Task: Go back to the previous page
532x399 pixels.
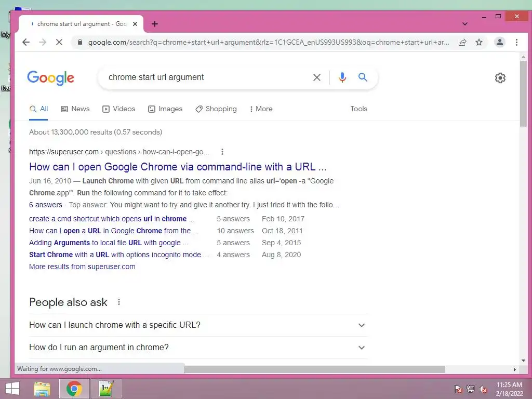Action: 26,42
